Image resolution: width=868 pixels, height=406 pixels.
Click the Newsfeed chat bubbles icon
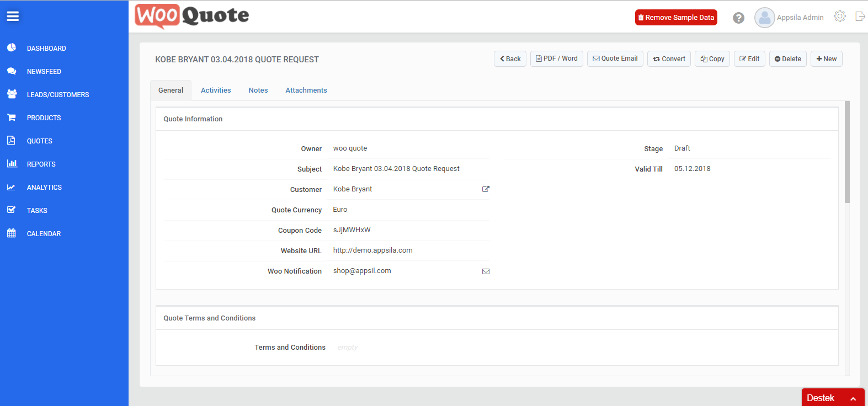12,71
